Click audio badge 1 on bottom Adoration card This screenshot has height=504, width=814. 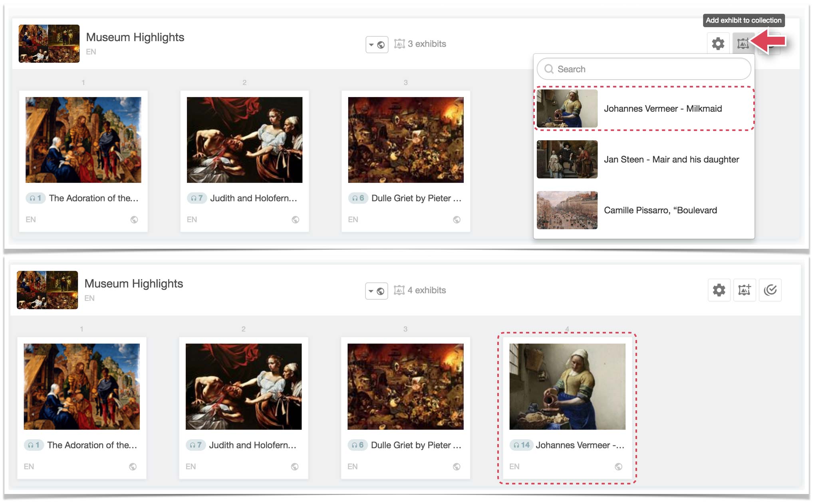(x=34, y=445)
